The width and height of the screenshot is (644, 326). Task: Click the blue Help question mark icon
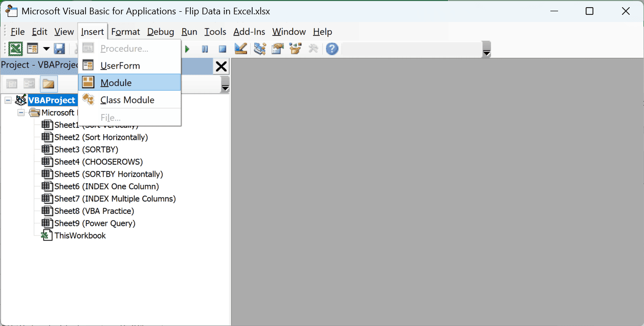pyautogui.click(x=332, y=49)
